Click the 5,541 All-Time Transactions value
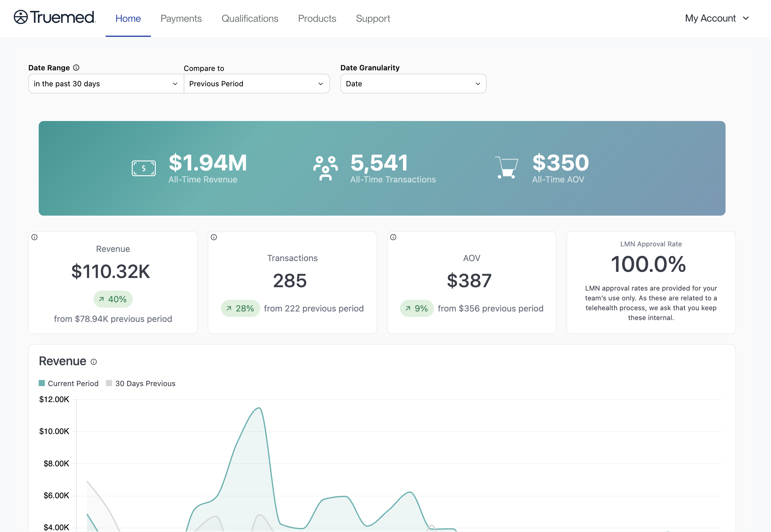Image resolution: width=771 pixels, height=532 pixels. (x=379, y=163)
